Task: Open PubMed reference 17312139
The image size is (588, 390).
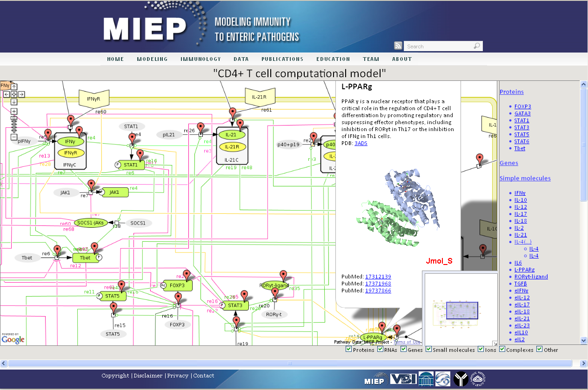Action: coord(378,277)
